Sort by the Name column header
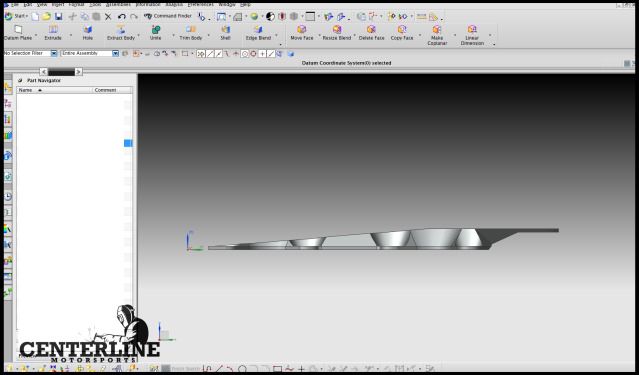639x375 pixels. pyautogui.click(x=54, y=90)
